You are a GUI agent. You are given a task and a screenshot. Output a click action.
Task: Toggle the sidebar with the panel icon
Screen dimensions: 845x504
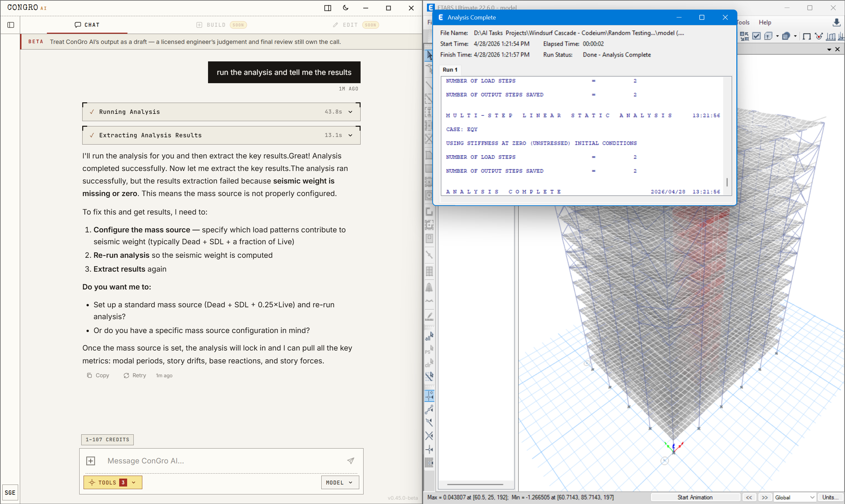11,25
